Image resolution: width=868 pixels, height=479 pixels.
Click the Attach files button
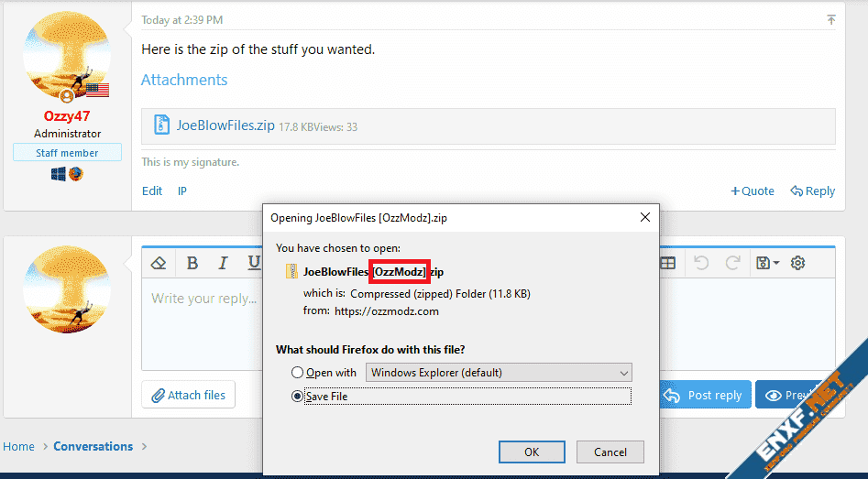tap(189, 395)
